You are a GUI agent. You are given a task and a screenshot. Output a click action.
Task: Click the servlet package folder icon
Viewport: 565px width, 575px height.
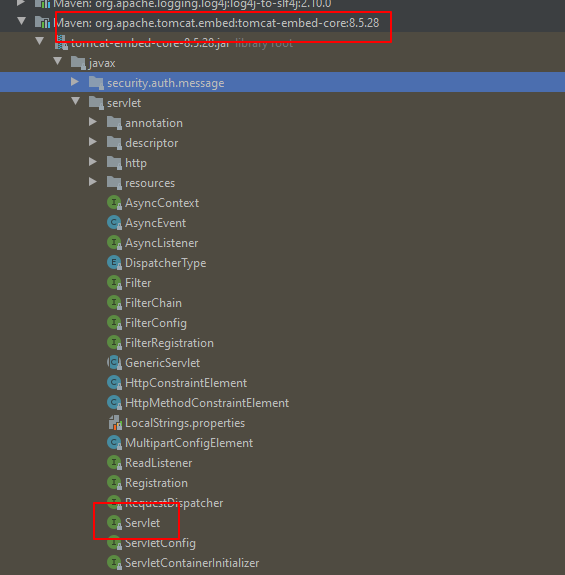96,103
